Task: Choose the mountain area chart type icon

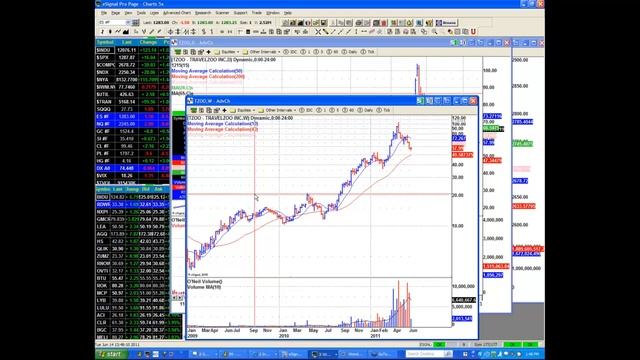Action: [x=126, y=31]
